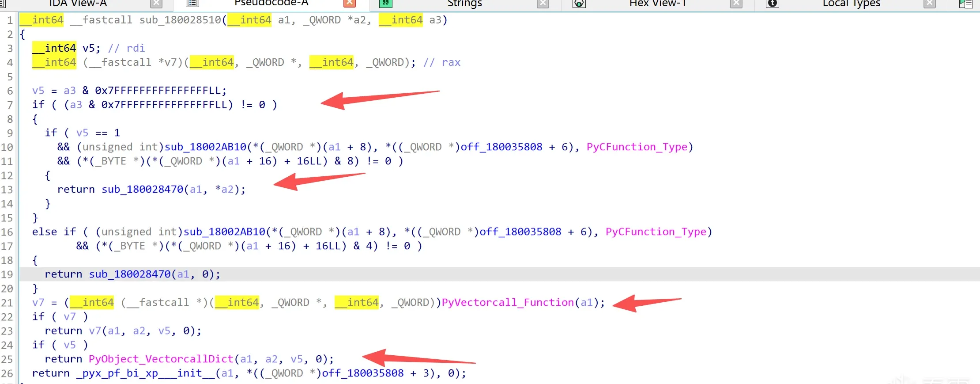Select variable v5 in the line 3 declaration
980x384 pixels.
pyautogui.click(x=89, y=48)
